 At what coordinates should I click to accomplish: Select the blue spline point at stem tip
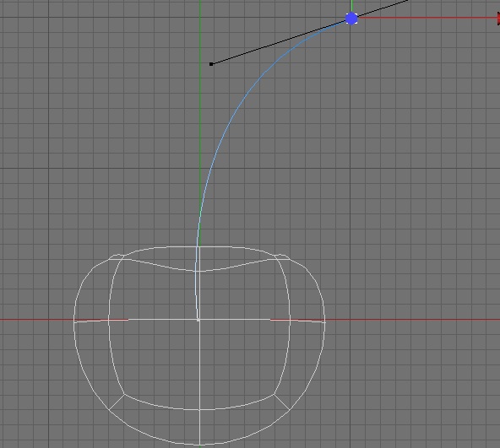[351, 19]
